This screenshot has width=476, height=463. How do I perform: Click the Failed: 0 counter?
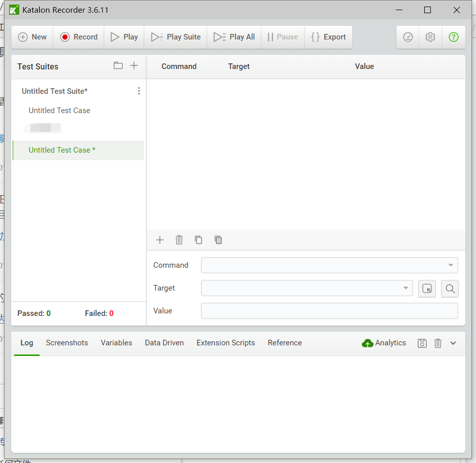(99, 313)
